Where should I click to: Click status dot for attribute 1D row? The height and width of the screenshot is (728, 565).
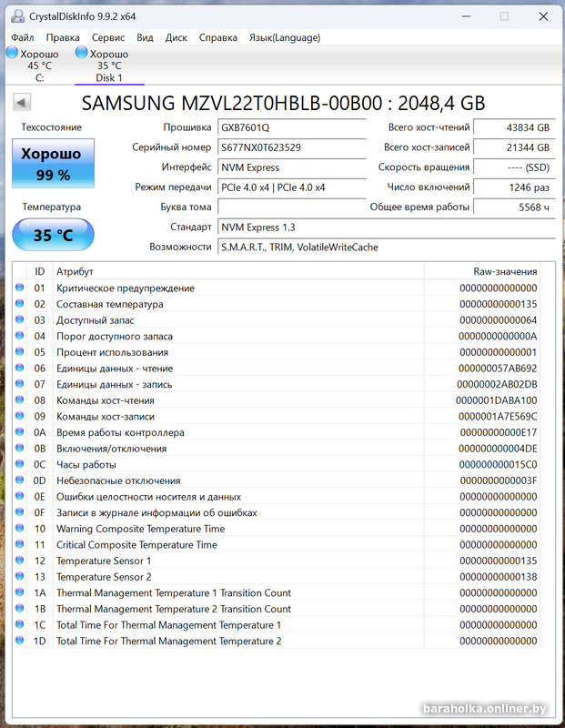point(19,641)
